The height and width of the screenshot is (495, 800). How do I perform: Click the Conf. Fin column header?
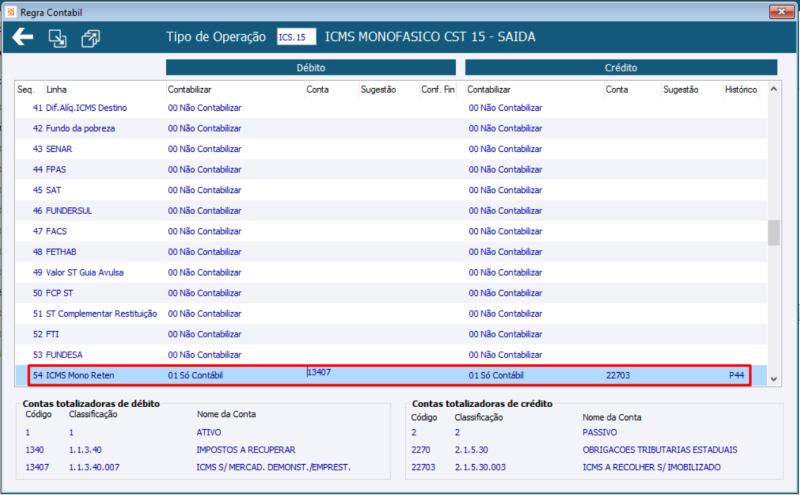[438, 89]
